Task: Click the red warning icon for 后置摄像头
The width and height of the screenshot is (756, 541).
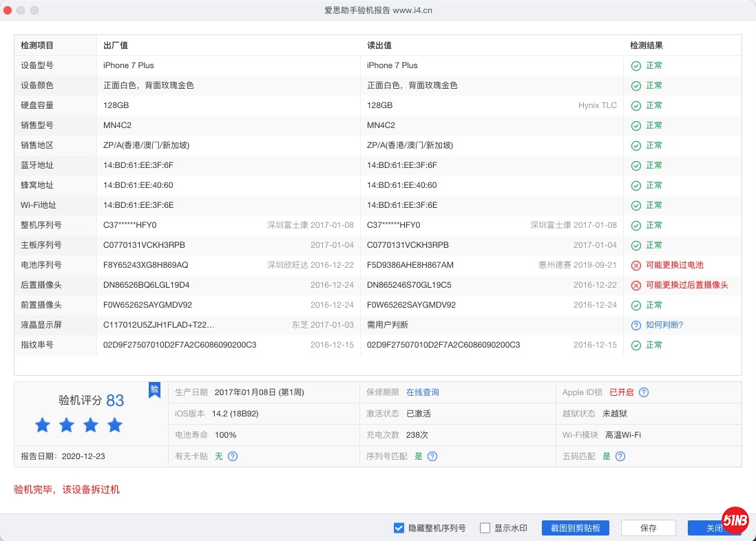Action: (x=636, y=286)
